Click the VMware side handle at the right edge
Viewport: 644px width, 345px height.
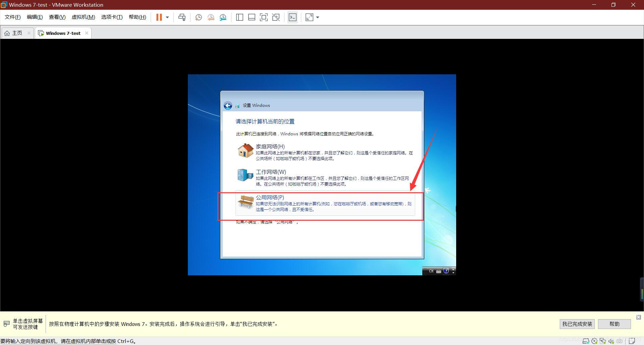coord(642,289)
